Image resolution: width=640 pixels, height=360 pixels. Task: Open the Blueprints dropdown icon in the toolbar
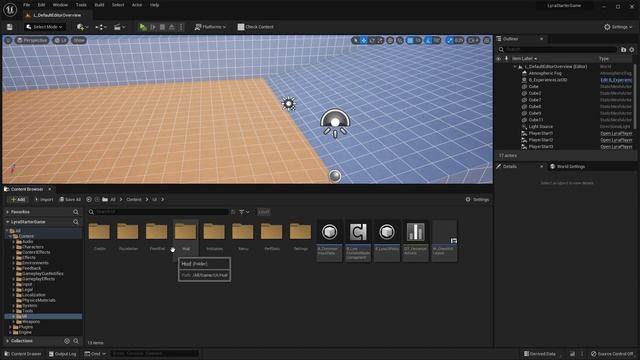pos(101,27)
